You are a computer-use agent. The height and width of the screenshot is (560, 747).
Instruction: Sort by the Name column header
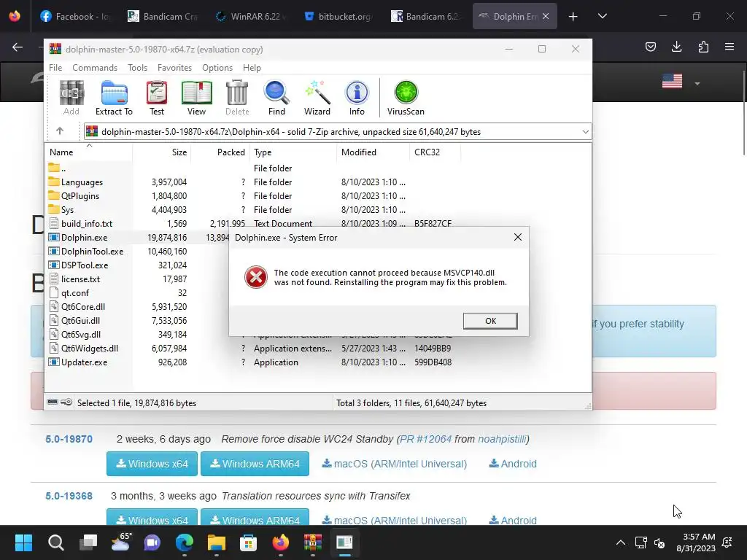point(88,152)
